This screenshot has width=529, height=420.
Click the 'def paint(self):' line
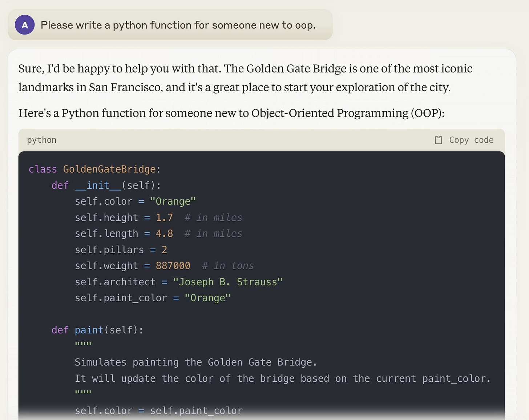(97, 330)
